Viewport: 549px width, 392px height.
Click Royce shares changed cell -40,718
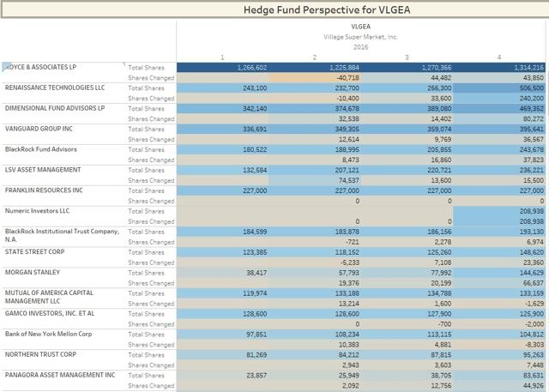point(315,78)
